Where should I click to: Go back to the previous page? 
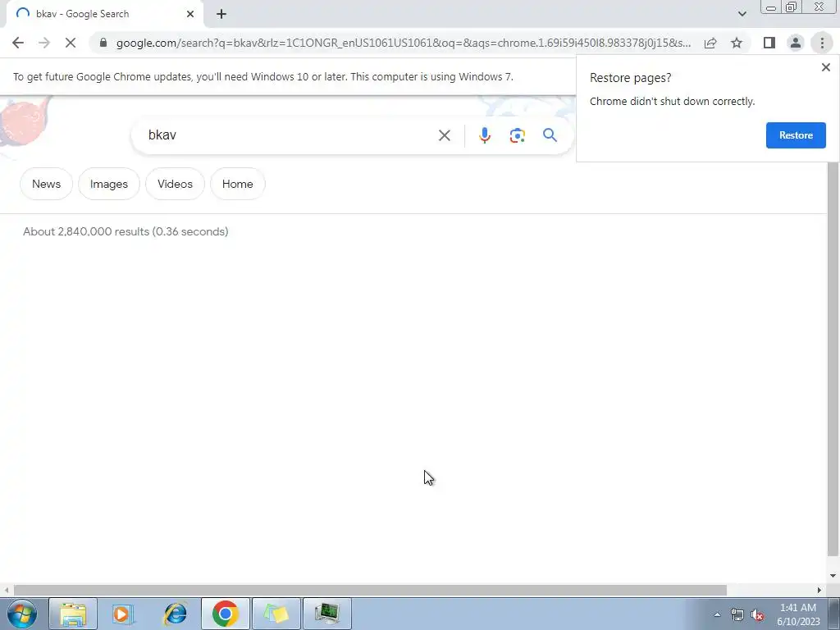[18, 43]
